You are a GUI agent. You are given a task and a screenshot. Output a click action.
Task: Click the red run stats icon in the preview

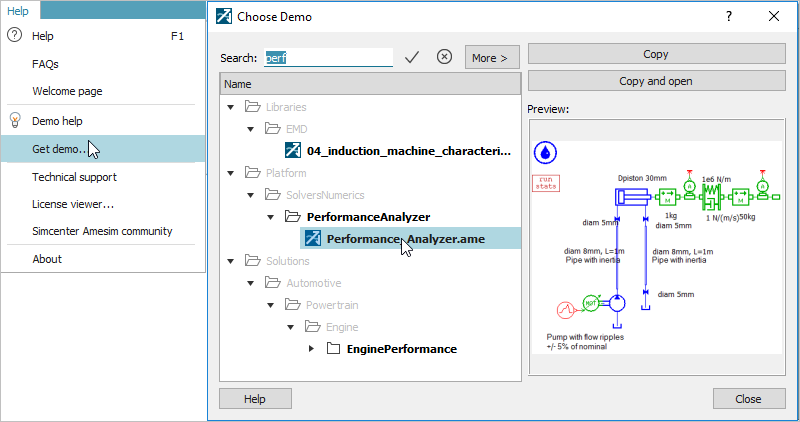[546, 183]
